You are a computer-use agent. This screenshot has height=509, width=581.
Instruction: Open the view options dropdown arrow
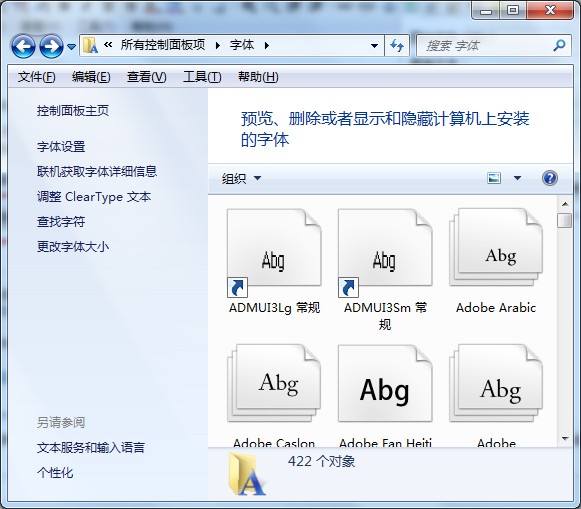518,178
